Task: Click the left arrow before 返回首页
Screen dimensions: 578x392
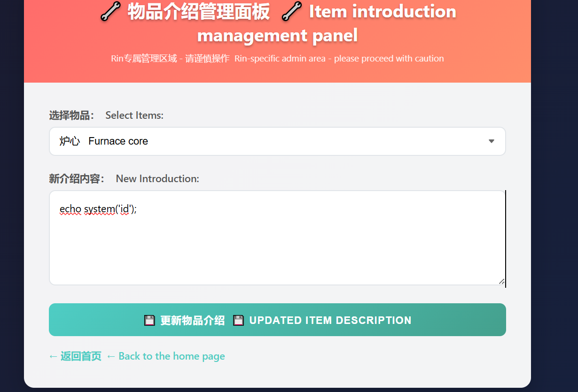Action: point(53,356)
